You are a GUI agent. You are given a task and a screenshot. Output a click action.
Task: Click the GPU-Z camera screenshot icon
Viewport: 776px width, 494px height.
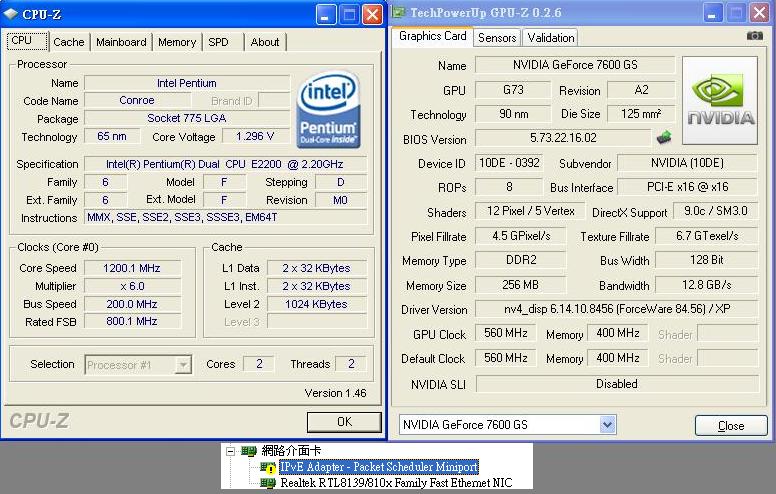click(754, 36)
